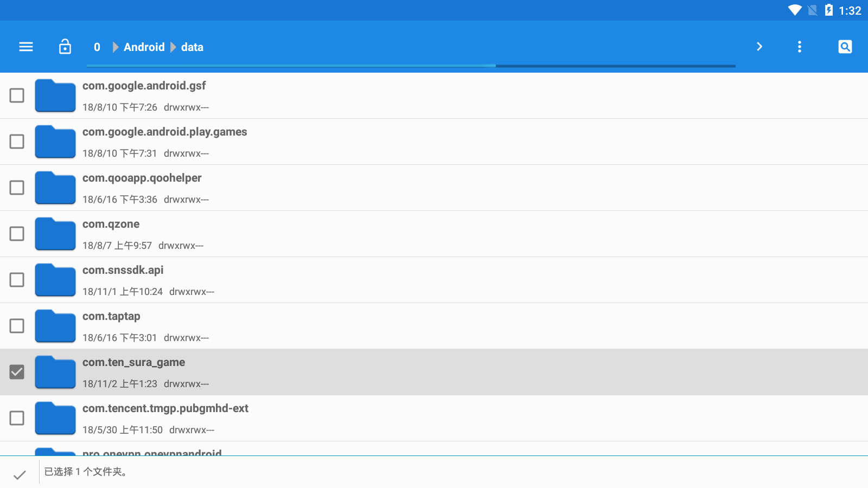Select checkbox for com.google.android.gsf
868x488 pixels.
tap(17, 95)
